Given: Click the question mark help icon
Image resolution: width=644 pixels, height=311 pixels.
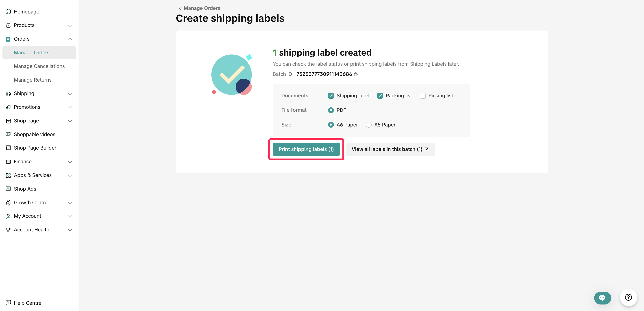Looking at the screenshot, I should pyautogui.click(x=628, y=297).
